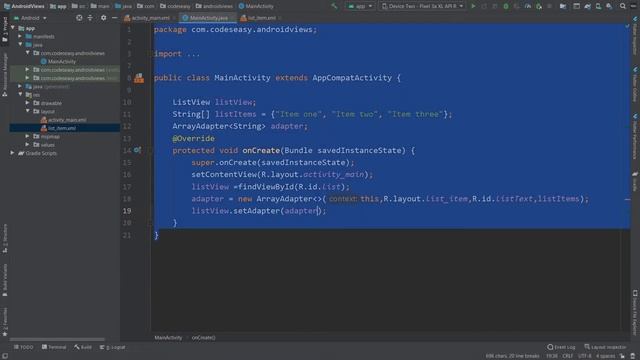Click codeseasy in navigation bar
Screen dimensions: 640x360
tap(175, 6)
